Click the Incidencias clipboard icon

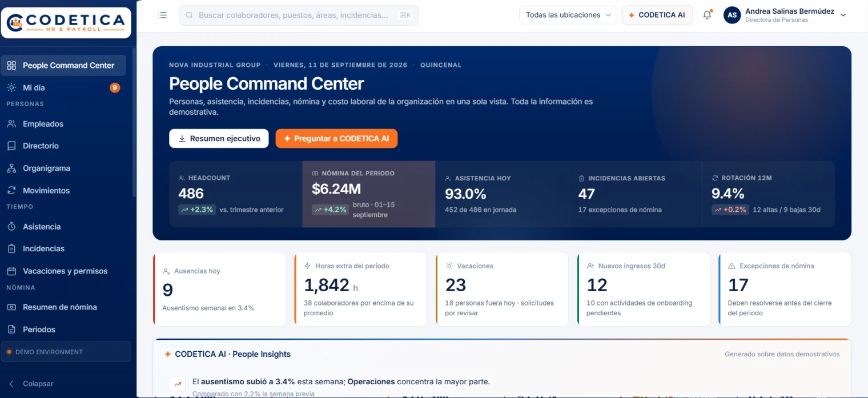pos(11,249)
